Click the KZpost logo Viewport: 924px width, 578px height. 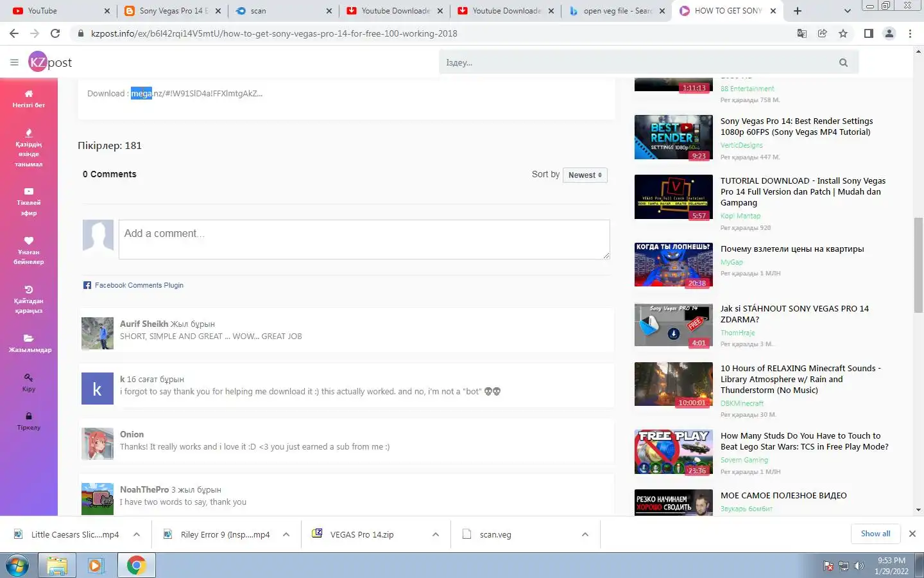pyautogui.click(x=50, y=62)
